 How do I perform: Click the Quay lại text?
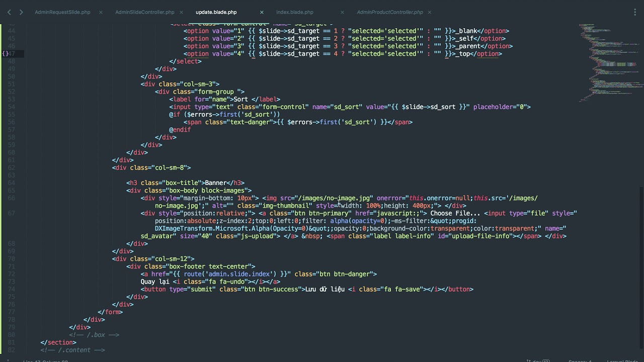155,282
